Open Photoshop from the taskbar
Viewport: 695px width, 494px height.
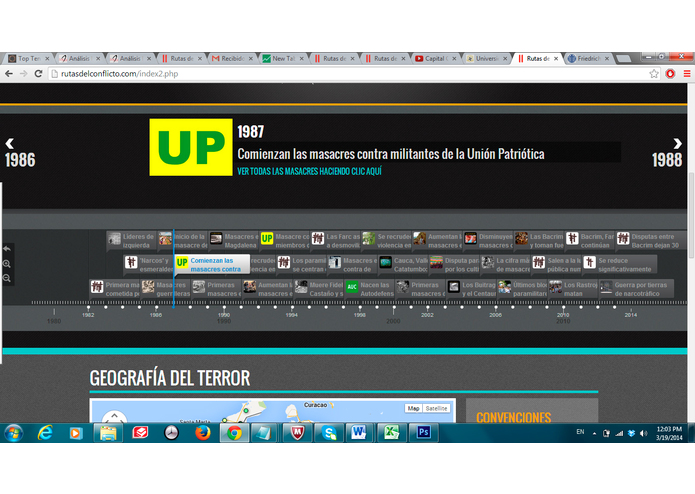[x=423, y=432]
